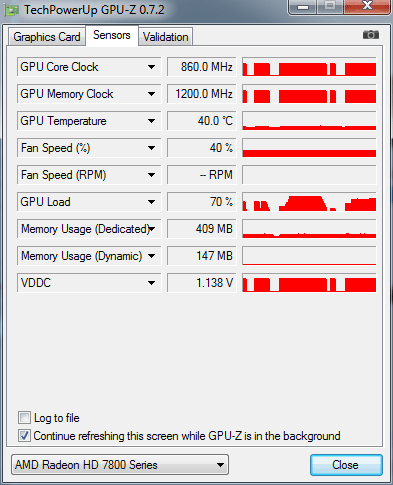Minimize the GPU-Z window

point(303,7)
